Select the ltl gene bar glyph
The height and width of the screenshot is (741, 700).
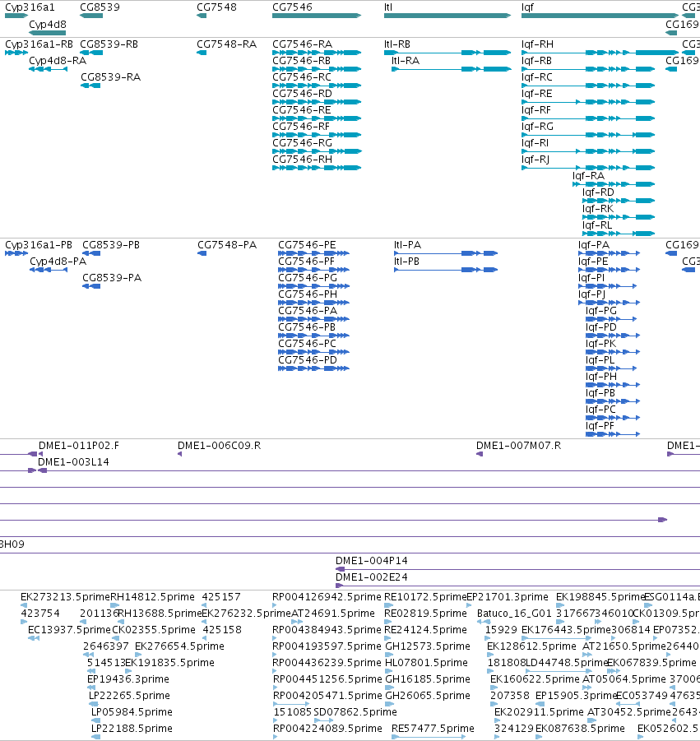point(447,16)
